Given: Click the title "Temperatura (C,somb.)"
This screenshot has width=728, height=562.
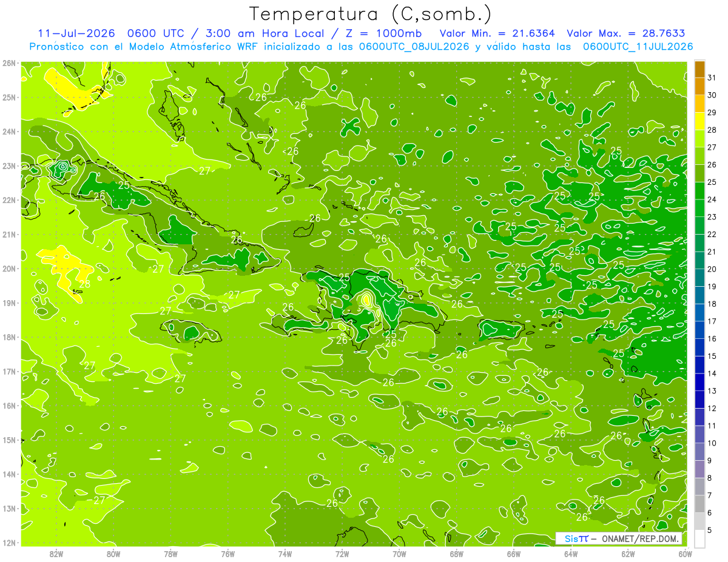Looking at the screenshot, I should tap(371, 15).
